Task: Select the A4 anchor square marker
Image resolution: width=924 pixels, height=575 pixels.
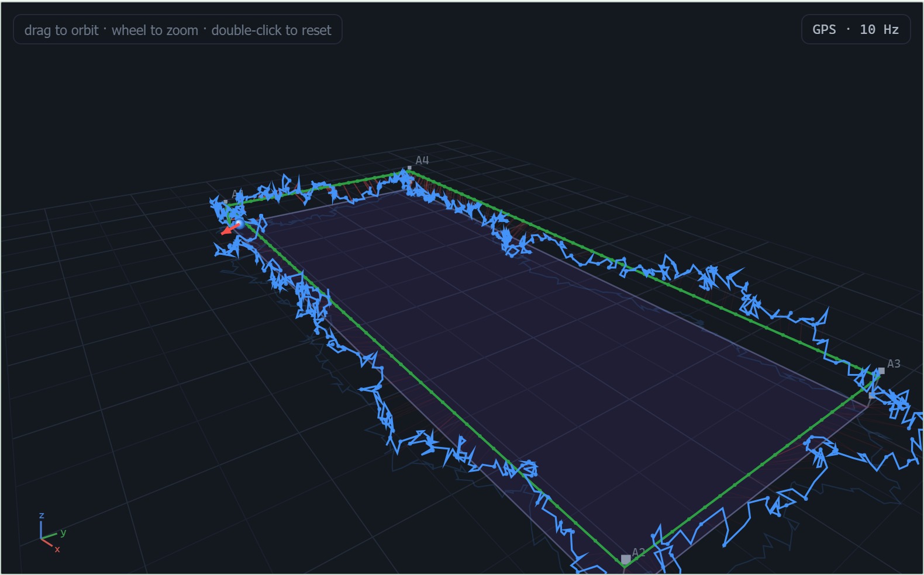Action: click(409, 168)
